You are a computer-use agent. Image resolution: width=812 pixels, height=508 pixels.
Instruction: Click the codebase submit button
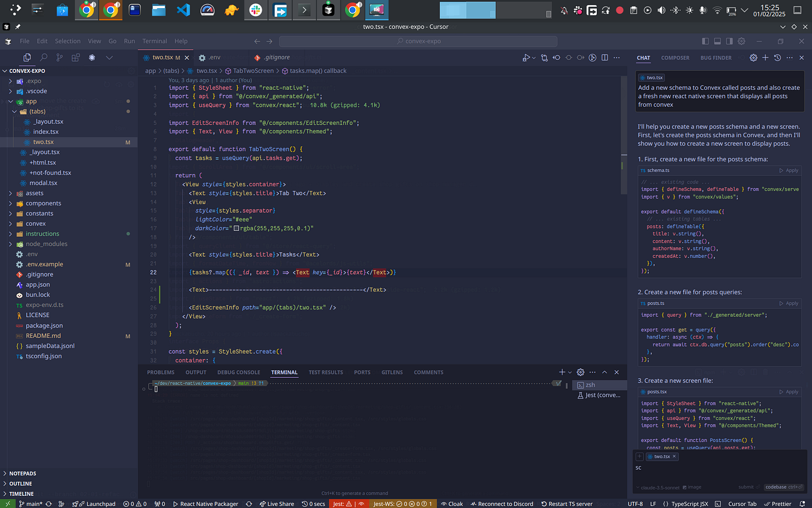[783, 487]
